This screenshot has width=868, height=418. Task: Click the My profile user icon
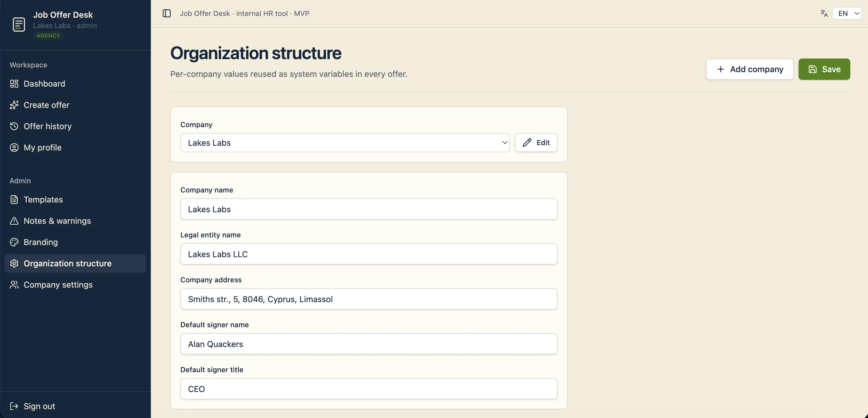14,148
